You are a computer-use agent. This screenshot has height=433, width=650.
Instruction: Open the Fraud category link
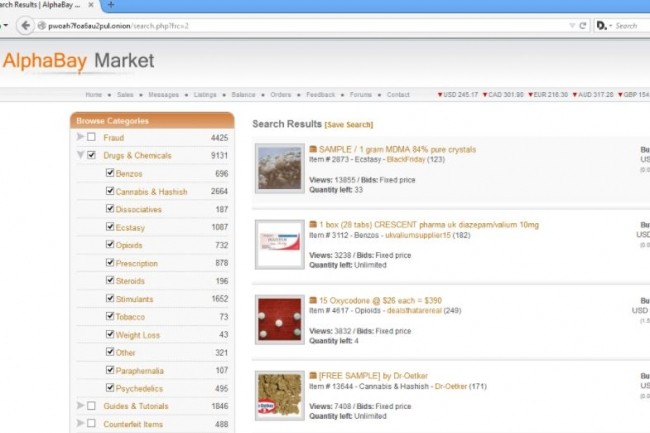(114, 138)
